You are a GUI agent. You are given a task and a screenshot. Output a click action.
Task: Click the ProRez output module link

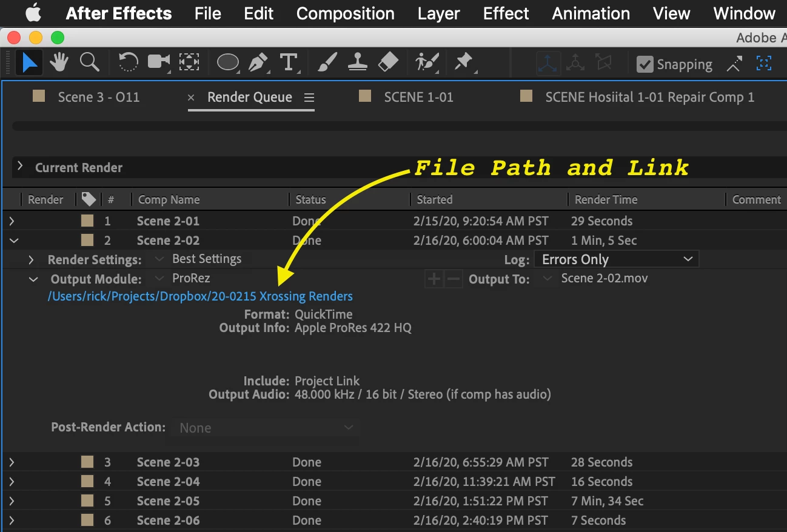point(191,278)
